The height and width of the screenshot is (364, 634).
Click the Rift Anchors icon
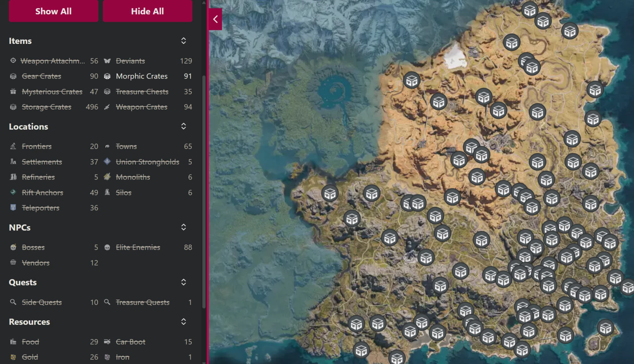pyautogui.click(x=13, y=192)
